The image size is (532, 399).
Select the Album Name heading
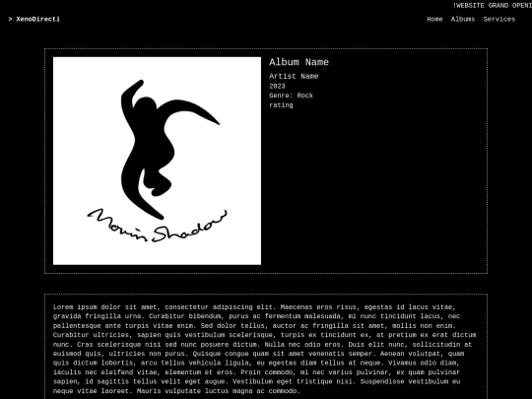299,62
